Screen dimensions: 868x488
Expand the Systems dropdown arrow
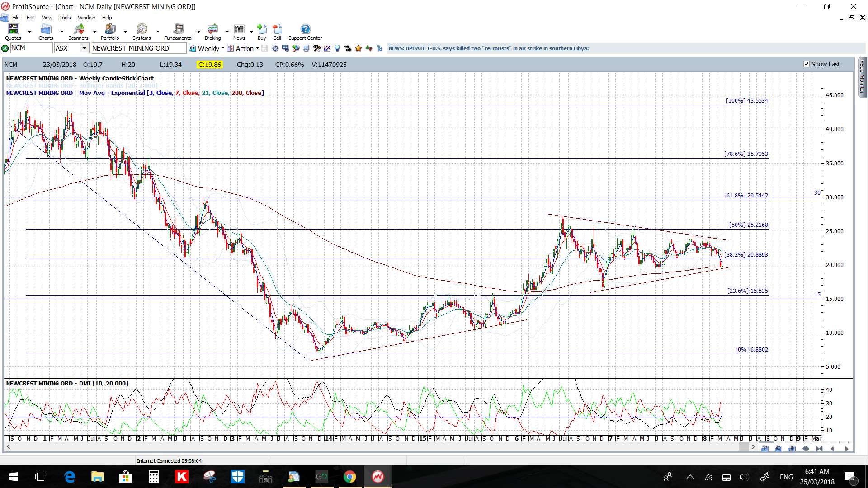tap(158, 32)
